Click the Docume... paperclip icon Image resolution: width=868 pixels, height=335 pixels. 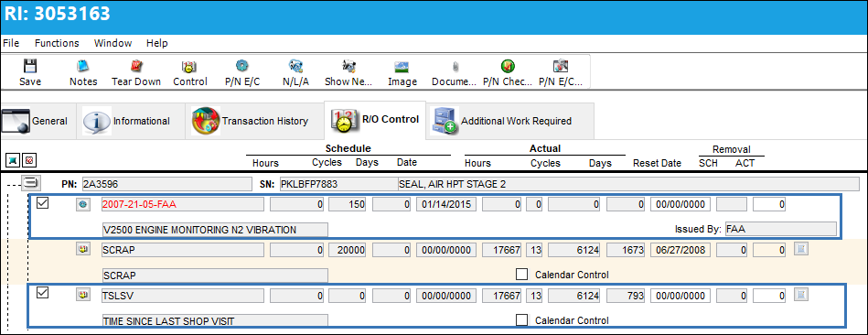[455, 67]
